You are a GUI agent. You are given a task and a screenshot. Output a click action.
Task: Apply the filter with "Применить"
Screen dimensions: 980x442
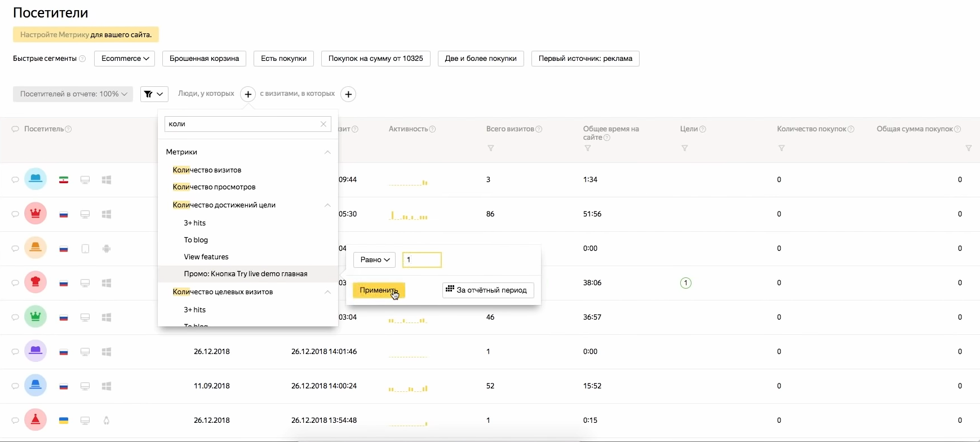379,290
